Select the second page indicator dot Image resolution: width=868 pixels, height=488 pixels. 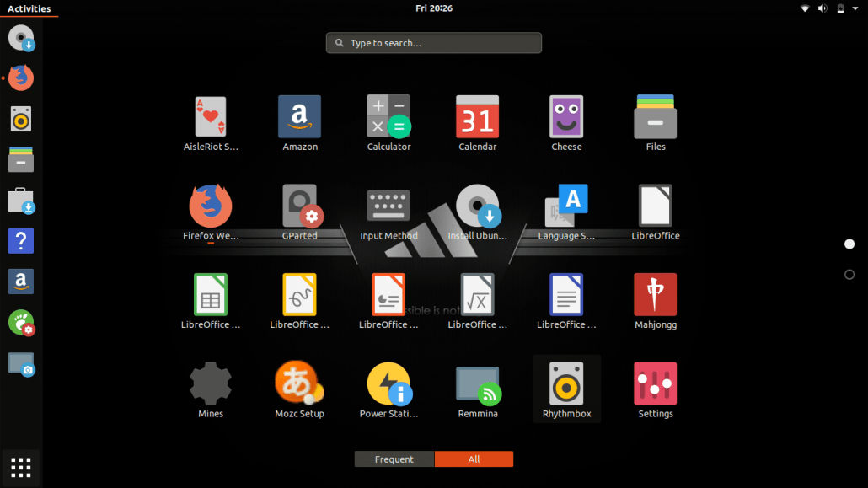[849, 274]
